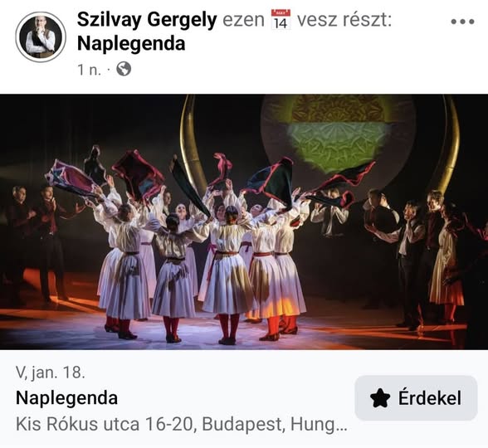Click the Naplegenda event title below photo
The width and height of the screenshot is (488, 448).
tap(66, 398)
